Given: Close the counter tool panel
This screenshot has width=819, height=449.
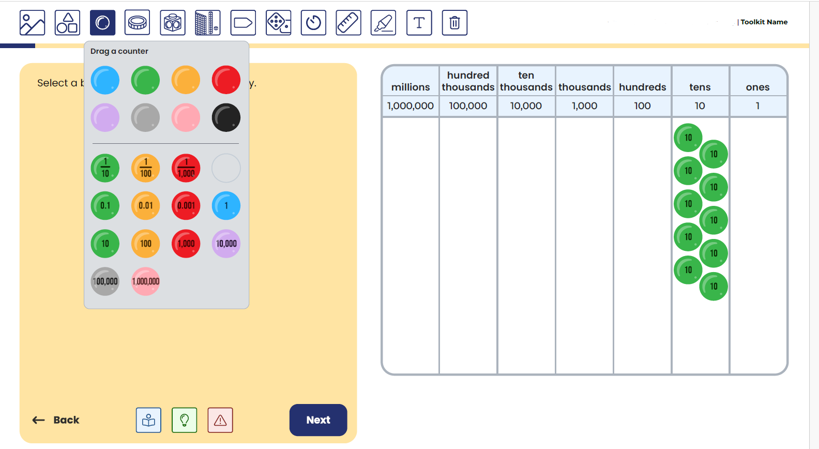Looking at the screenshot, I should coord(102,22).
